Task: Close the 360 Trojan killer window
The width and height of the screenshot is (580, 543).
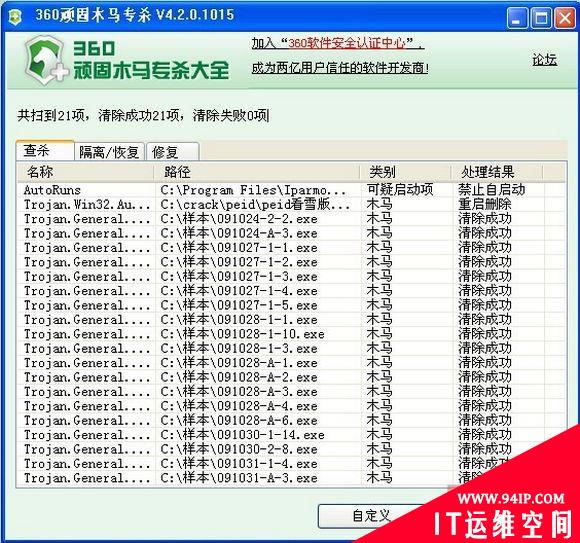Action: tap(564, 18)
